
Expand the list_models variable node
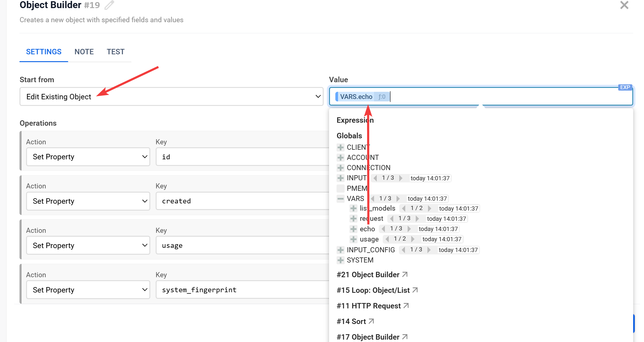(x=354, y=208)
